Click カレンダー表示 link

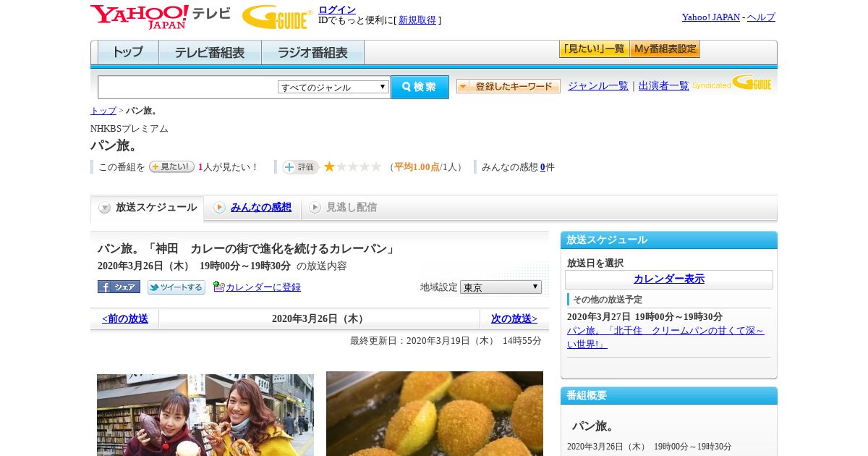click(x=669, y=279)
